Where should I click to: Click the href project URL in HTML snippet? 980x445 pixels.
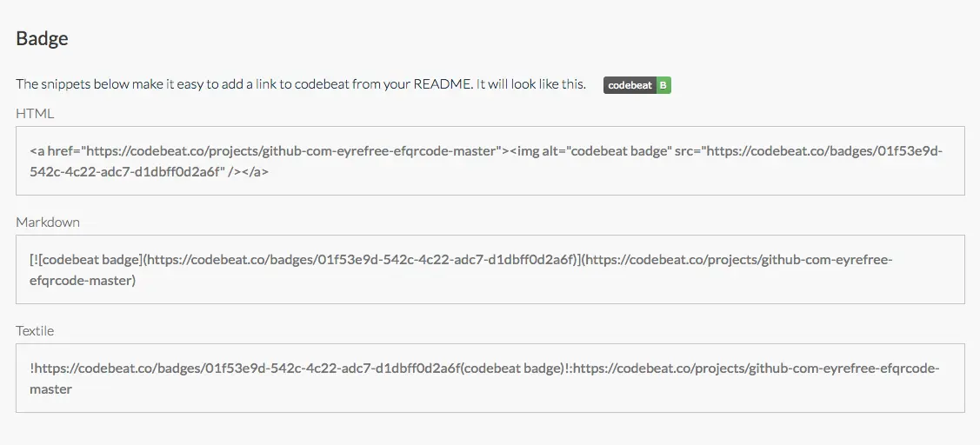click(x=292, y=150)
